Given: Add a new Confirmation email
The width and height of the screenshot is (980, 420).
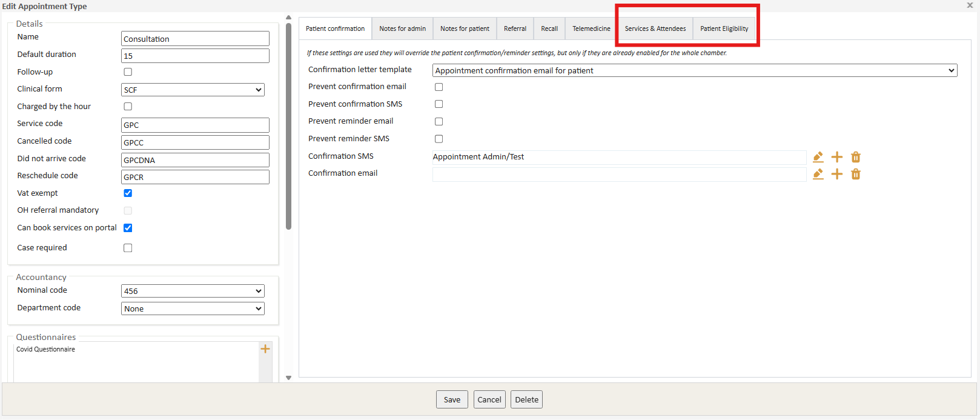Looking at the screenshot, I should (836, 175).
